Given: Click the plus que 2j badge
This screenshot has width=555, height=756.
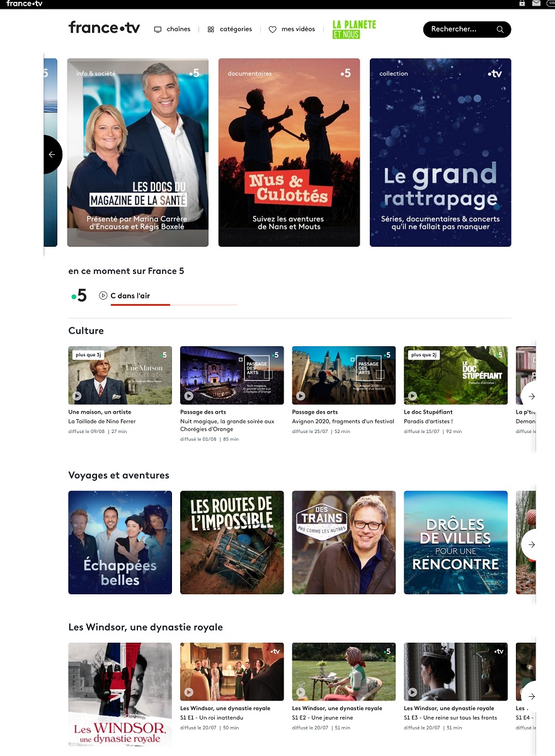Looking at the screenshot, I should coord(424,355).
